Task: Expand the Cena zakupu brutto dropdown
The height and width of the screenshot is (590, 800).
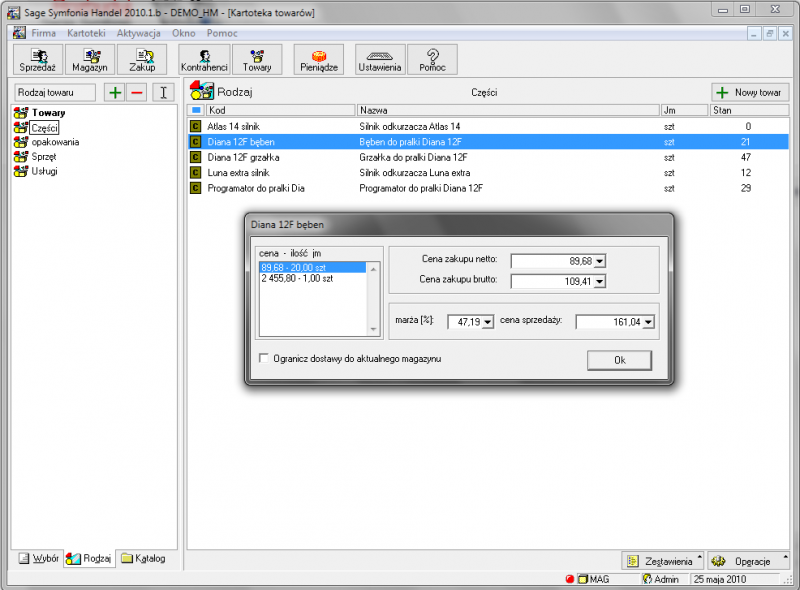Action: (x=600, y=281)
